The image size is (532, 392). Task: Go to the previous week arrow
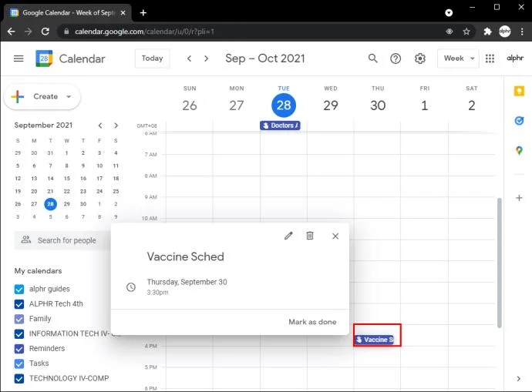(x=190, y=59)
